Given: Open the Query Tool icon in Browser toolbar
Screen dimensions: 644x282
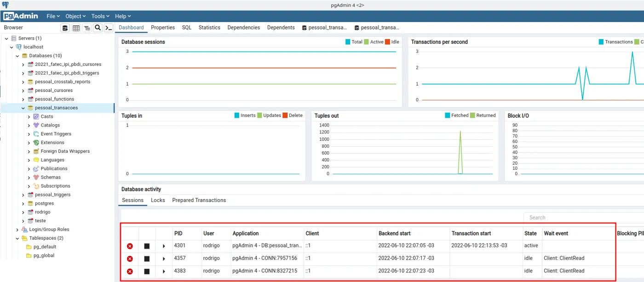Looking at the screenshot, I should 65,28.
